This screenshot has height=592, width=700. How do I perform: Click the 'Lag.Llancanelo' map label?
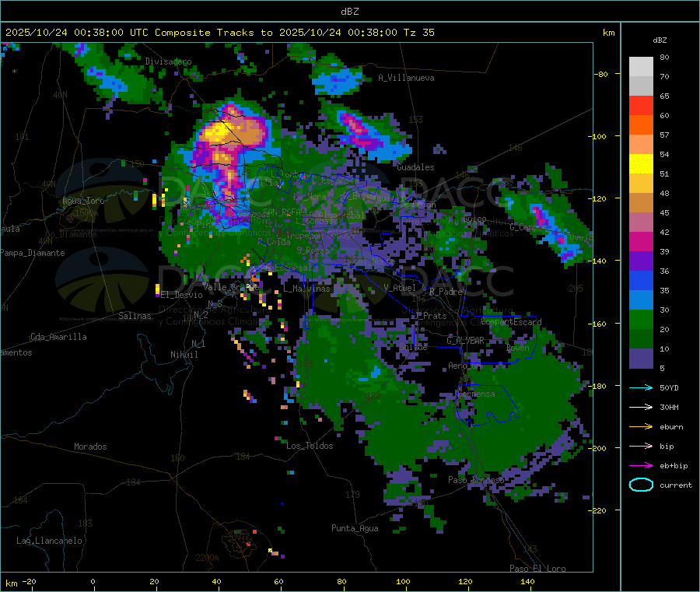tap(49, 541)
